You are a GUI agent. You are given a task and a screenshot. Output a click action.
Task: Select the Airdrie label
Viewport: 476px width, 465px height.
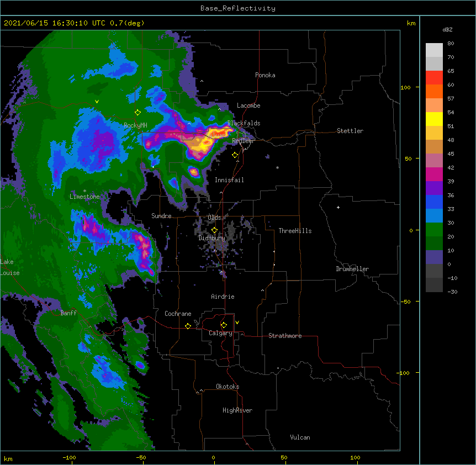tap(223, 297)
